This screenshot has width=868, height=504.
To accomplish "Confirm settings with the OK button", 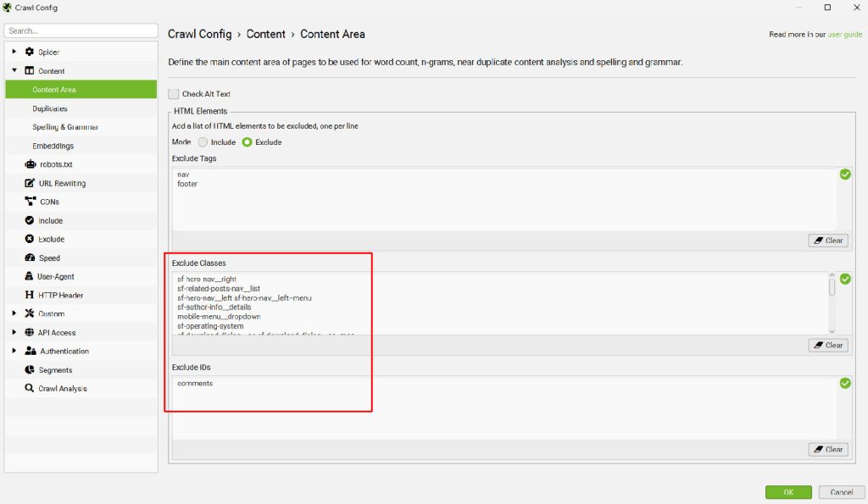I will pyautogui.click(x=788, y=492).
